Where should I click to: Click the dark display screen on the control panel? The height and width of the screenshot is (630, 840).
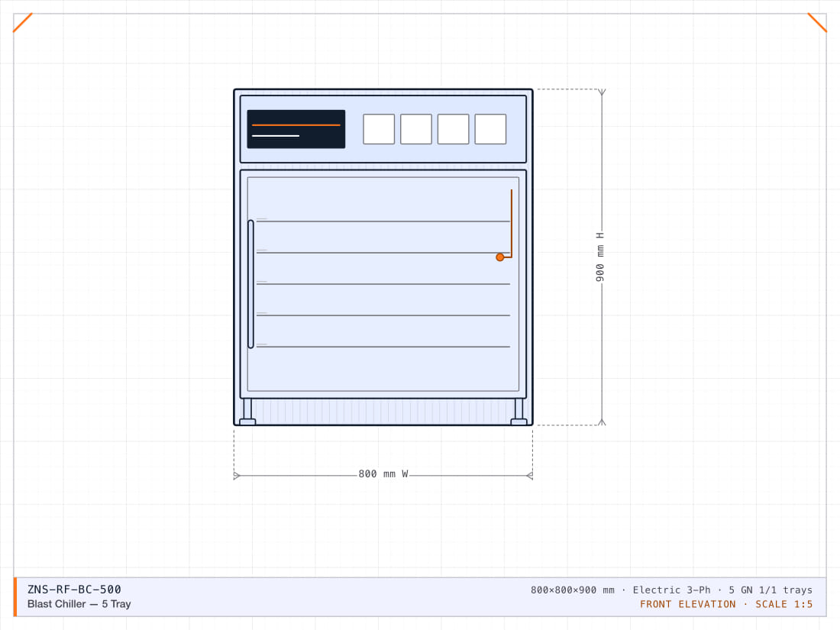296,129
